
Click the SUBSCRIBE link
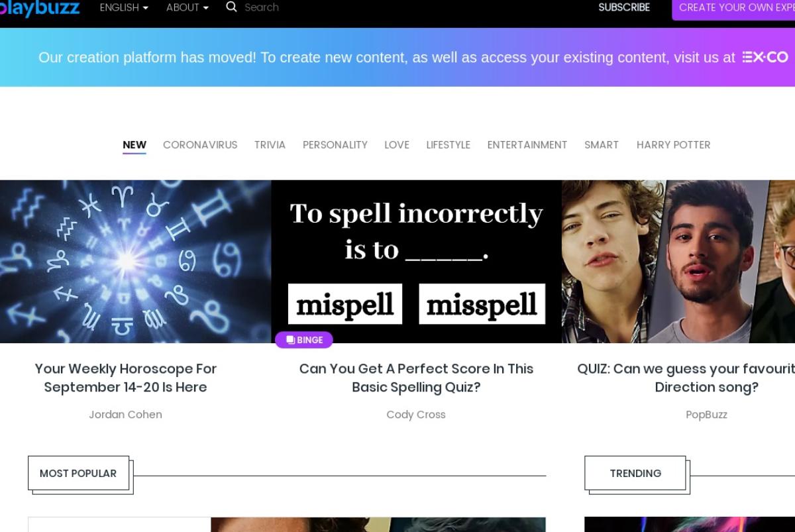click(624, 7)
